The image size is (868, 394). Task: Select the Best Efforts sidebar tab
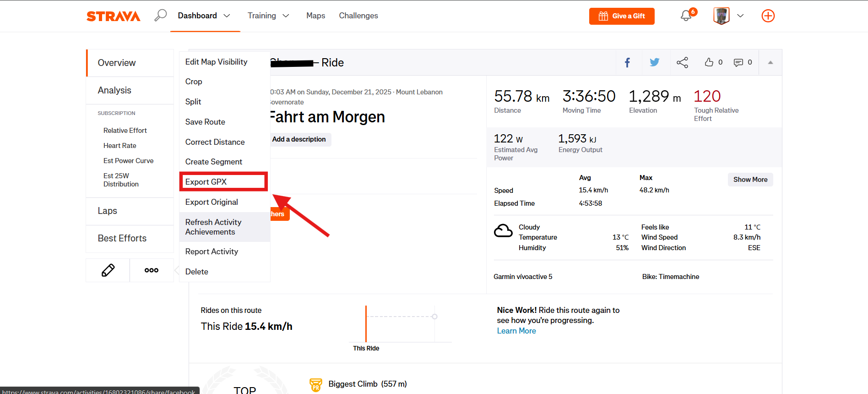(x=130, y=238)
